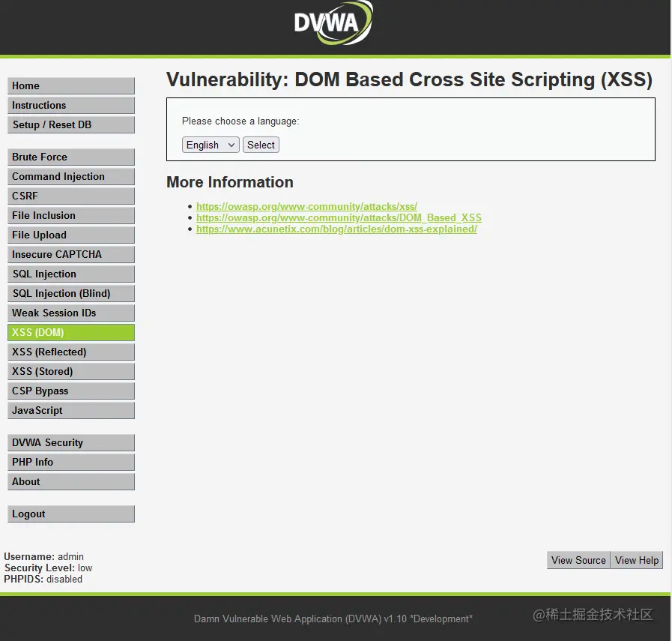Open Command Injection module

(71, 177)
